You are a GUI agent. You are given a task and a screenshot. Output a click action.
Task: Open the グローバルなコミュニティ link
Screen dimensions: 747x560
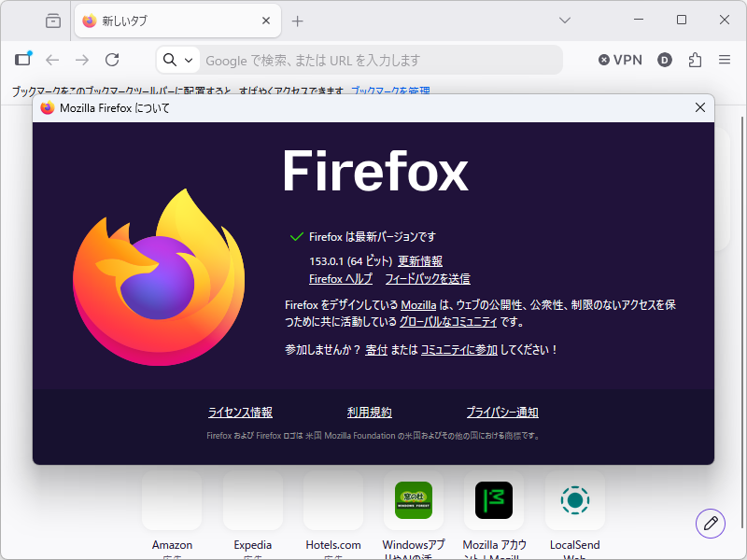tap(448, 322)
